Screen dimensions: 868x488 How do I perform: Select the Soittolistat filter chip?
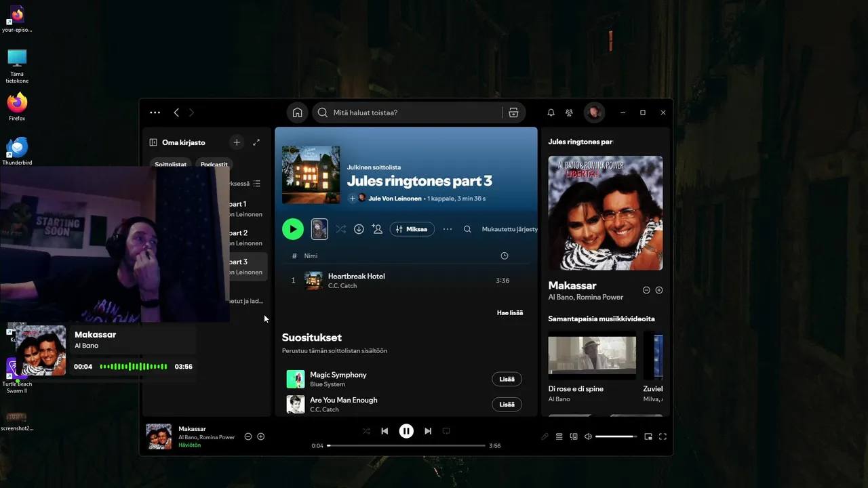(170, 164)
